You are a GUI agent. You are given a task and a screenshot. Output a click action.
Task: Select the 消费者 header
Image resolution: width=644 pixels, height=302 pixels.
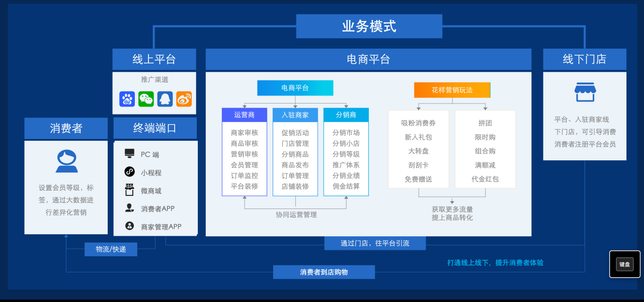[x=66, y=128]
